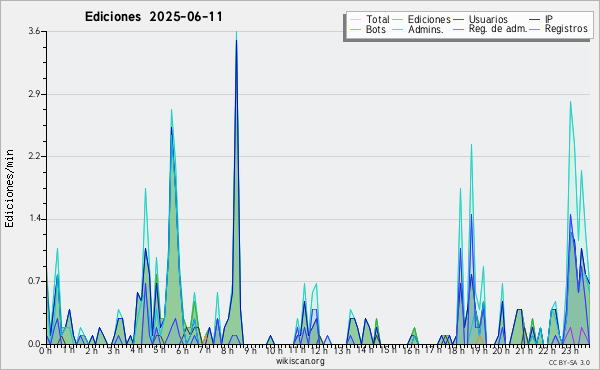Click the '8 h' x-axis label
The image size is (600, 370).
tap(227, 350)
